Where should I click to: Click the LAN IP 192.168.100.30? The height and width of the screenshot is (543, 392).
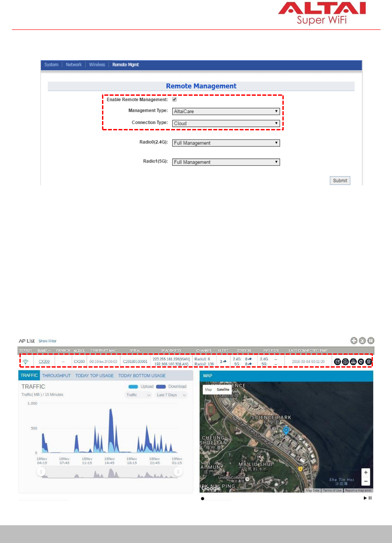[x=171, y=364]
